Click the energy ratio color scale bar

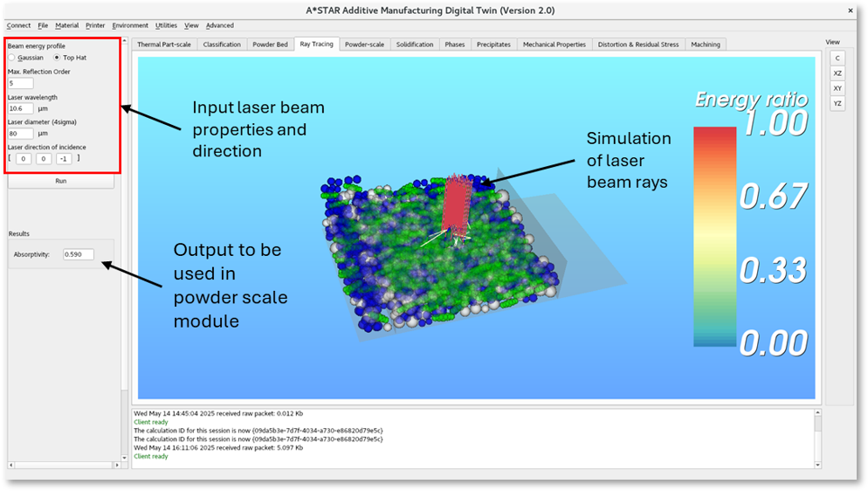tap(714, 237)
